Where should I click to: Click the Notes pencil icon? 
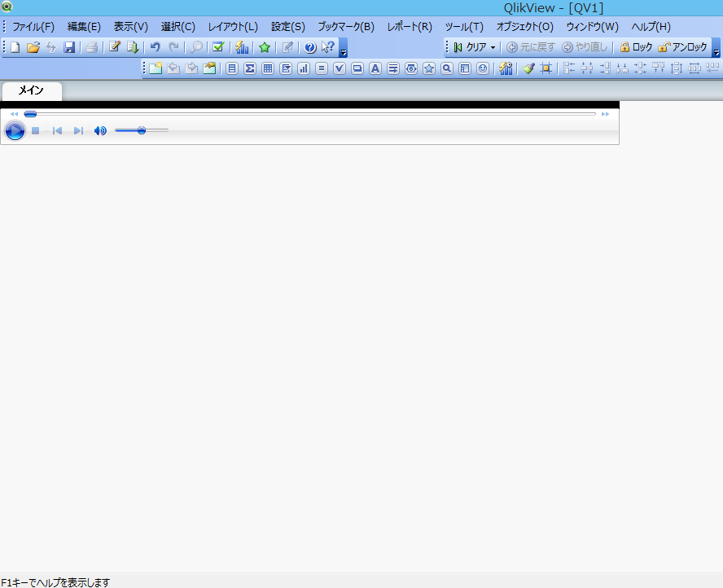pyautogui.click(x=287, y=47)
